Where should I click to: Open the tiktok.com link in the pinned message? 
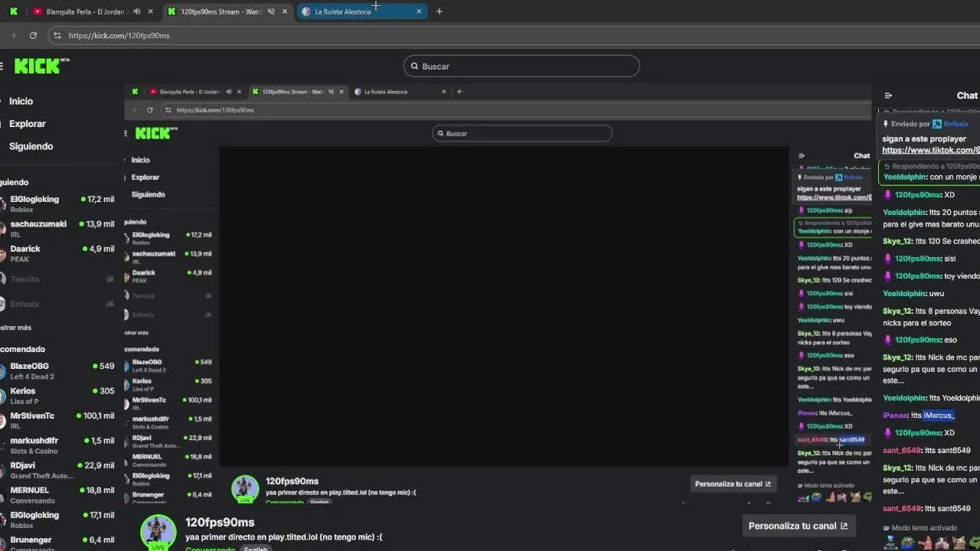[931, 150]
